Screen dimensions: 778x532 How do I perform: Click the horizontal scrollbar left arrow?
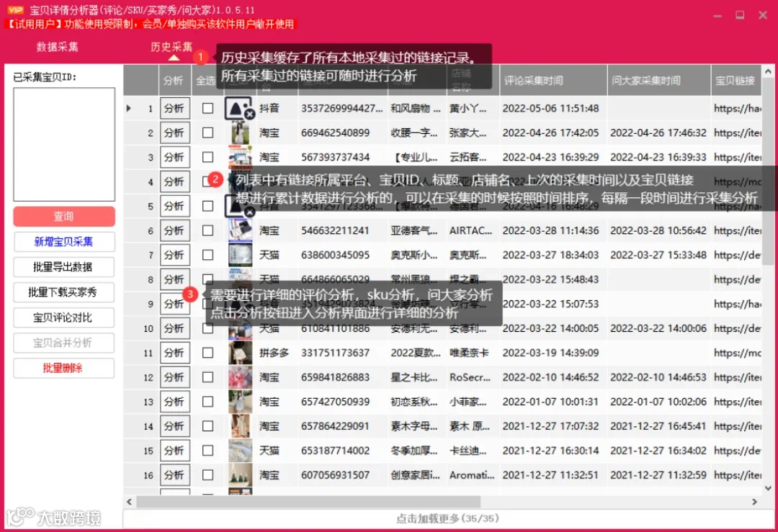pyautogui.click(x=130, y=502)
